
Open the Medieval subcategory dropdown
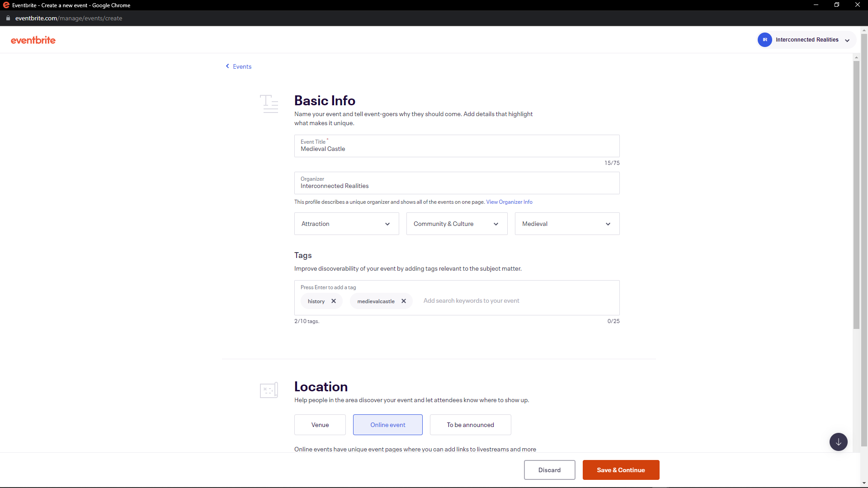[x=567, y=224]
